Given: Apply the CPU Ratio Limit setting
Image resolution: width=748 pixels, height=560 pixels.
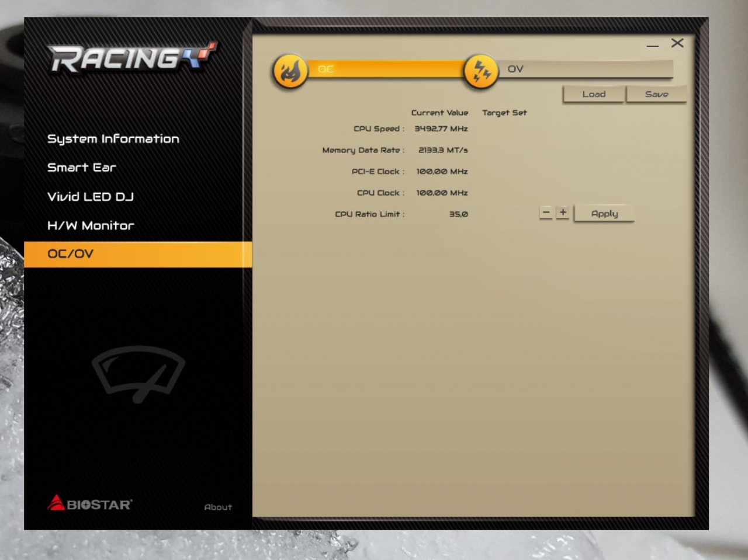Looking at the screenshot, I should pyautogui.click(x=604, y=214).
